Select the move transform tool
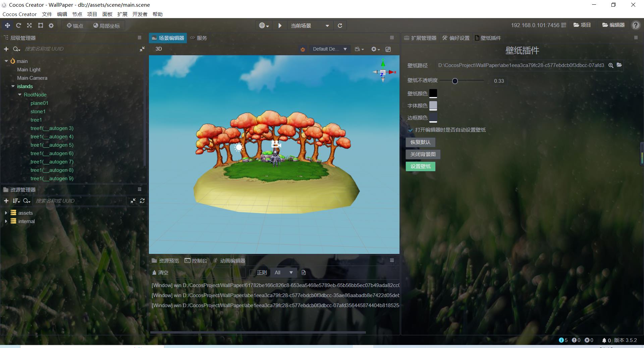This screenshot has width=644, height=348. pyautogui.click(x=7, y=25)
